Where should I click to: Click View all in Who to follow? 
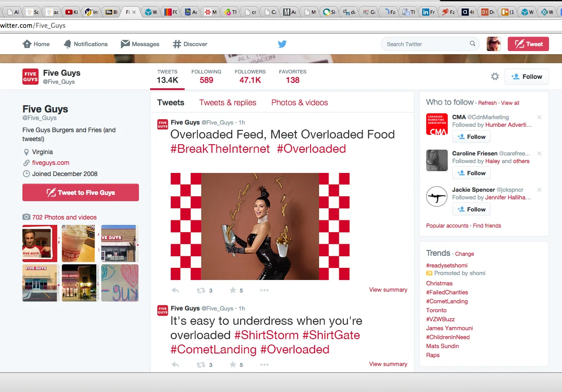coord(510,103)
